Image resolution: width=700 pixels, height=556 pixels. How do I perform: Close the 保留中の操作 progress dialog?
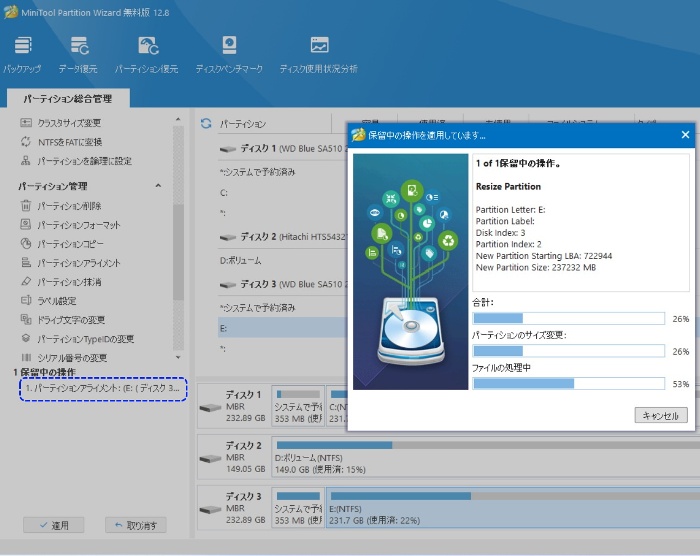pyautogui.click(x=685, y=135)
